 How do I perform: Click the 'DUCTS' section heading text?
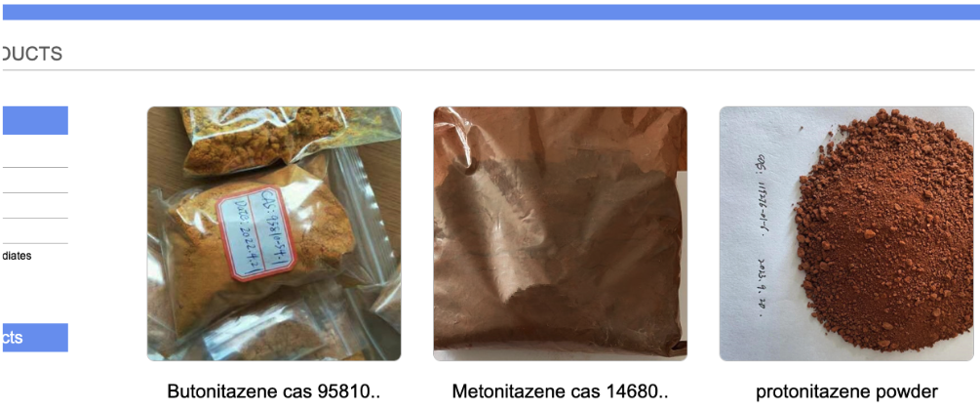31,54
